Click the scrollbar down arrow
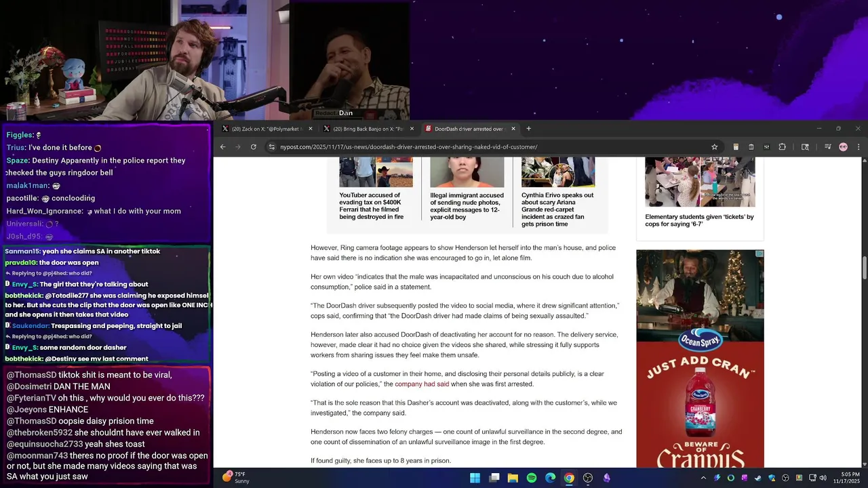The height and width of the screenshot is (488, 868). (x=865, y=464)
